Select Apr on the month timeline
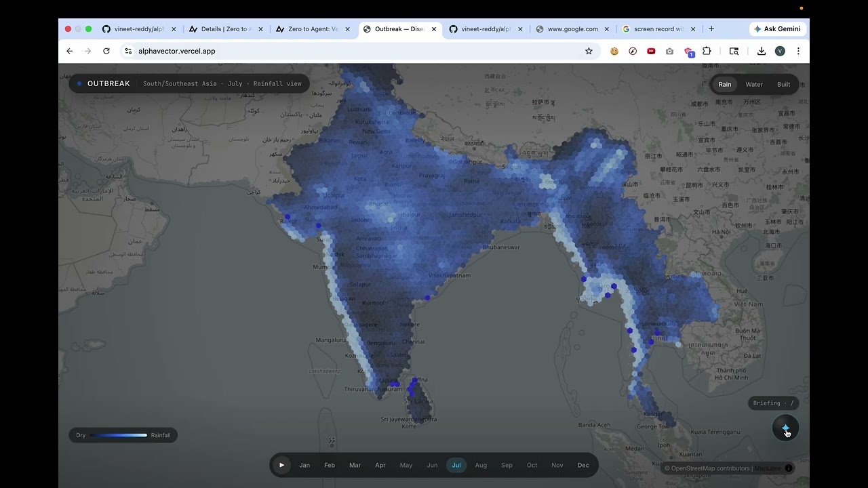 (380, 465)
